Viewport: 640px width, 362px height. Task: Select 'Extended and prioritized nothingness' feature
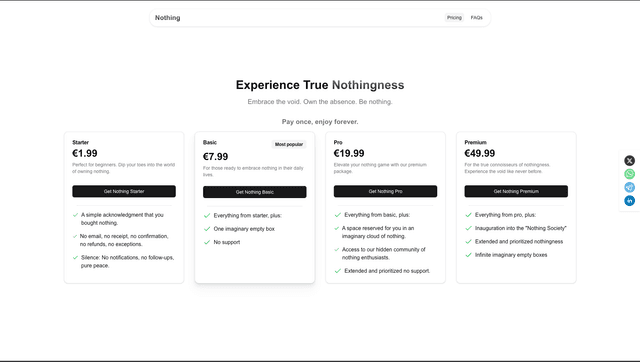pos(519,242)
